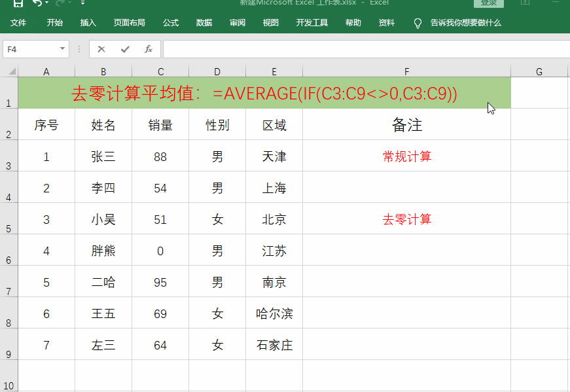This screenshot has height=392, width=570.
Task: Select column E header
Action: coord(274,71)
